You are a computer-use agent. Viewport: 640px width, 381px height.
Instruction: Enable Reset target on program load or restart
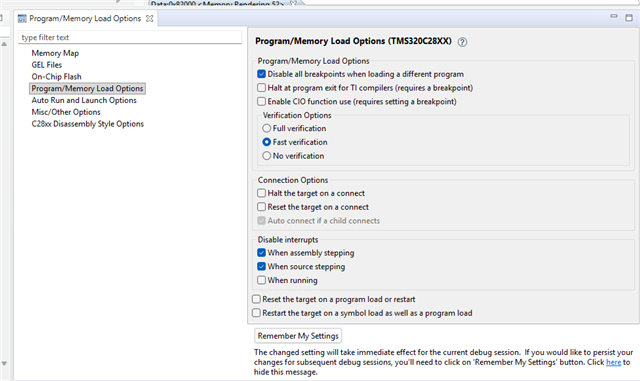[x=256, y=299]
